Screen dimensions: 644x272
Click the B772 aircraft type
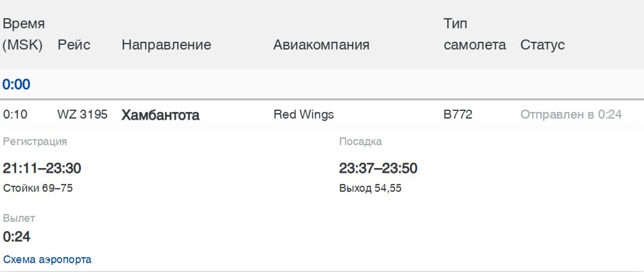(458, 114)
